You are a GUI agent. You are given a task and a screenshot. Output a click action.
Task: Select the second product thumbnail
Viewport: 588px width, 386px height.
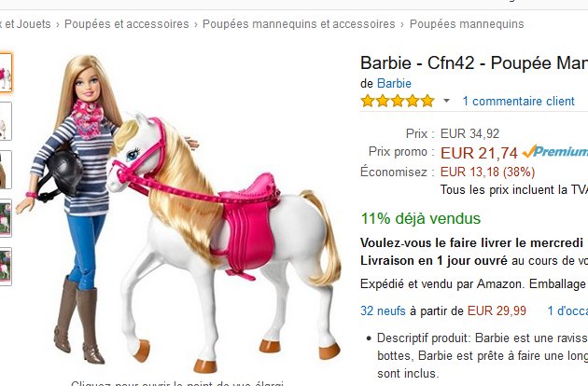(x=6, y=121)
